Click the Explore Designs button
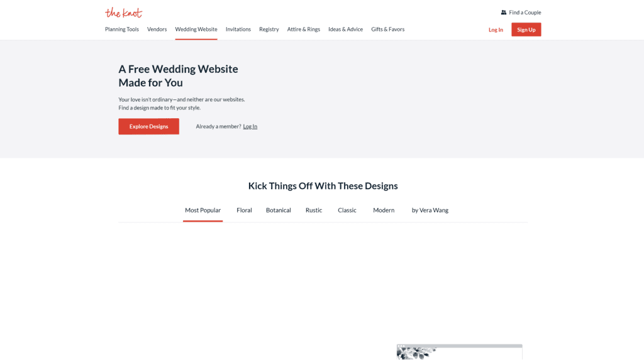Screen dimensions: 644x362 click(x=148, y=126)
